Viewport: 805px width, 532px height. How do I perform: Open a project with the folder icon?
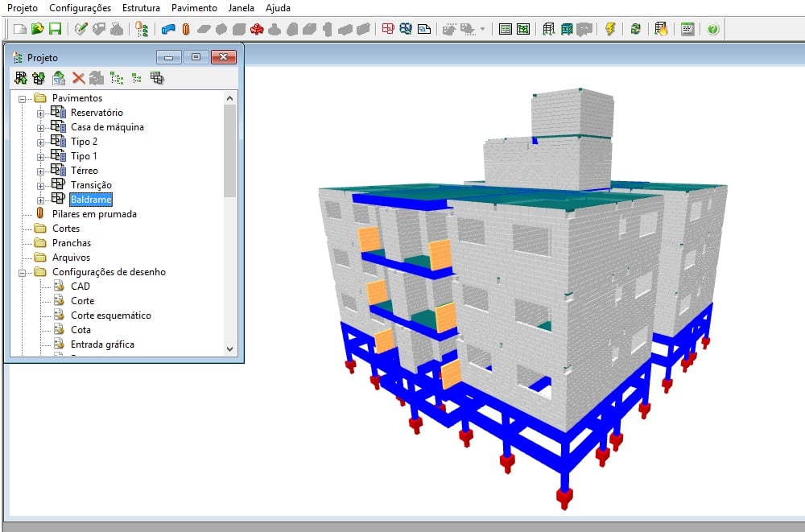point(37,29)
